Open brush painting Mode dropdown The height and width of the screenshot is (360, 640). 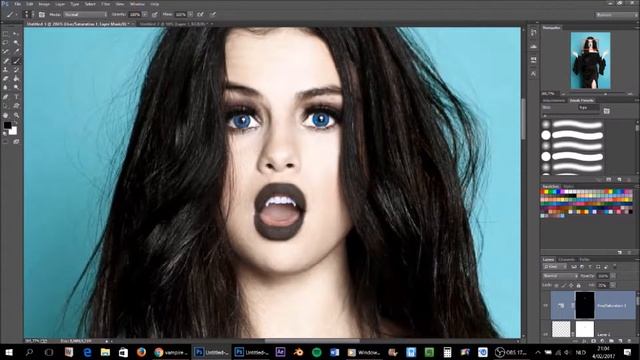(85, 14)
